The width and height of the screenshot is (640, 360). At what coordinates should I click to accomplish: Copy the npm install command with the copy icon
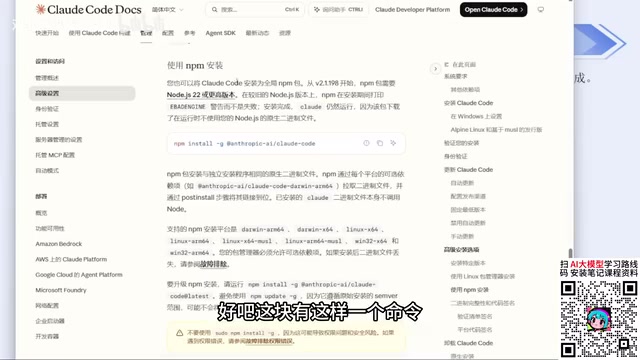click(380, 143)
